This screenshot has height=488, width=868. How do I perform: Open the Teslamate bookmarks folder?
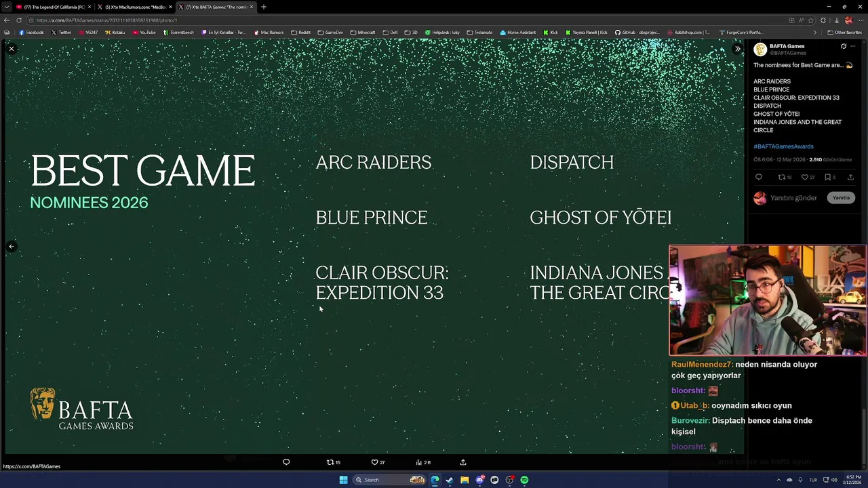tap(479, 33)
